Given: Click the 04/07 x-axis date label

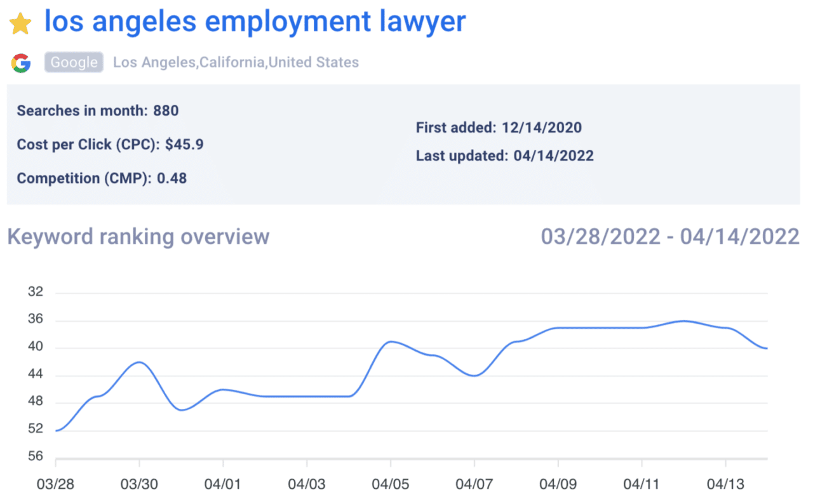Looking at the screenshot, I should click(x=474, y=484).
